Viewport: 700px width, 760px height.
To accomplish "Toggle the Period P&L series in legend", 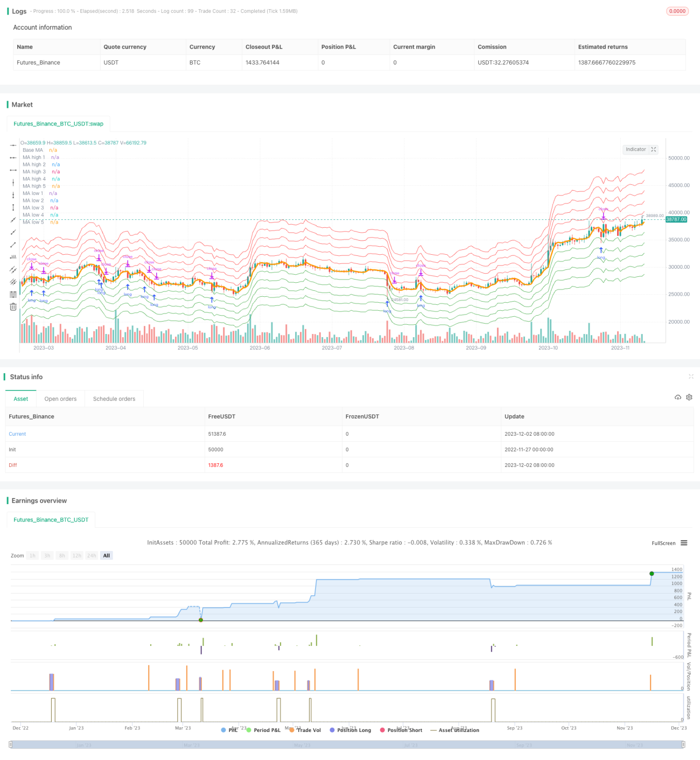I will 263,730.
